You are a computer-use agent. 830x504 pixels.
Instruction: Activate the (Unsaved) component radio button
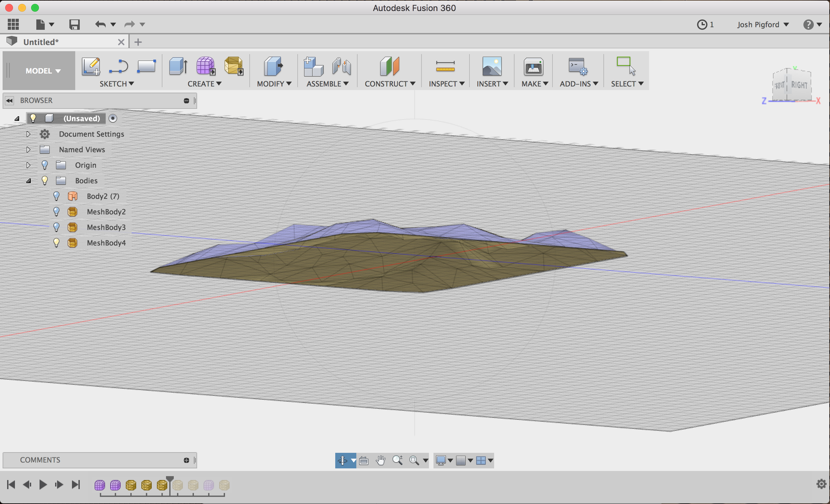click(113, 119)
